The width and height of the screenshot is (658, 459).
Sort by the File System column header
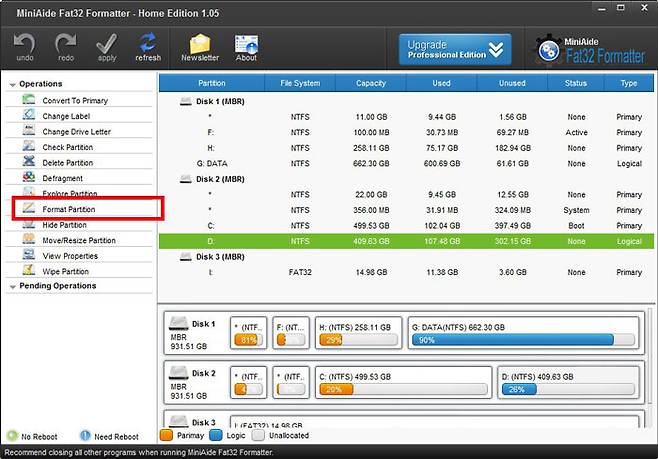click(x=300, y=83)
